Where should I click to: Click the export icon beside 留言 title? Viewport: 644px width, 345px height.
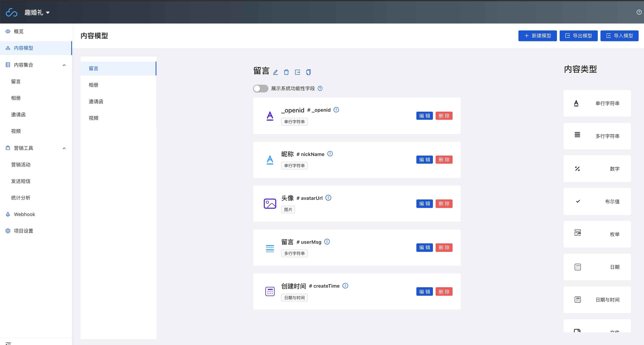[x=298, y=72]
